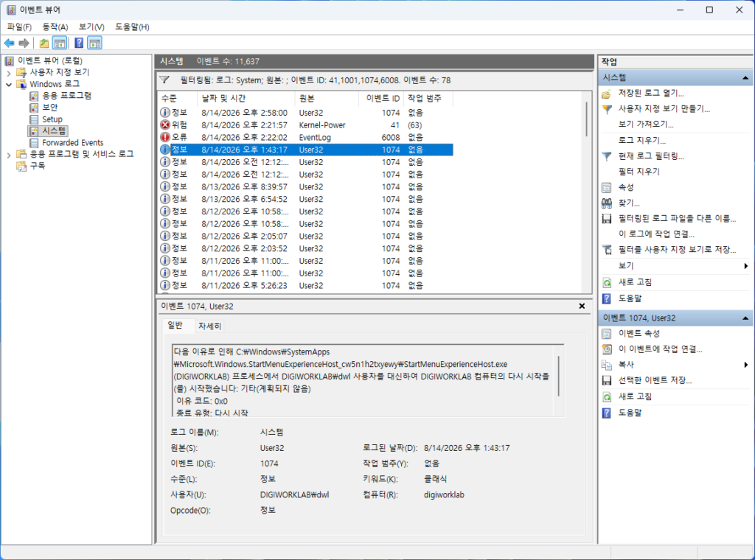
Task: Close the event 1074 preview pane
Action: [582, 306]
